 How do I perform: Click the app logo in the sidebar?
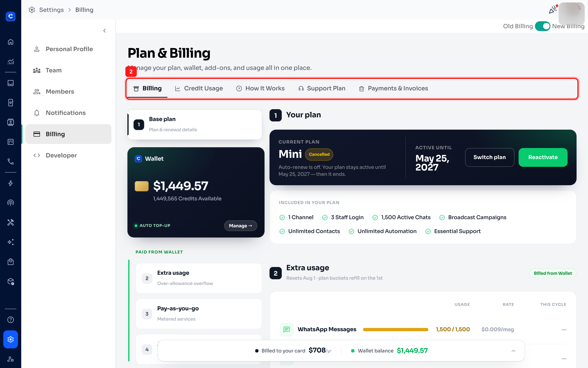[10, 16]
